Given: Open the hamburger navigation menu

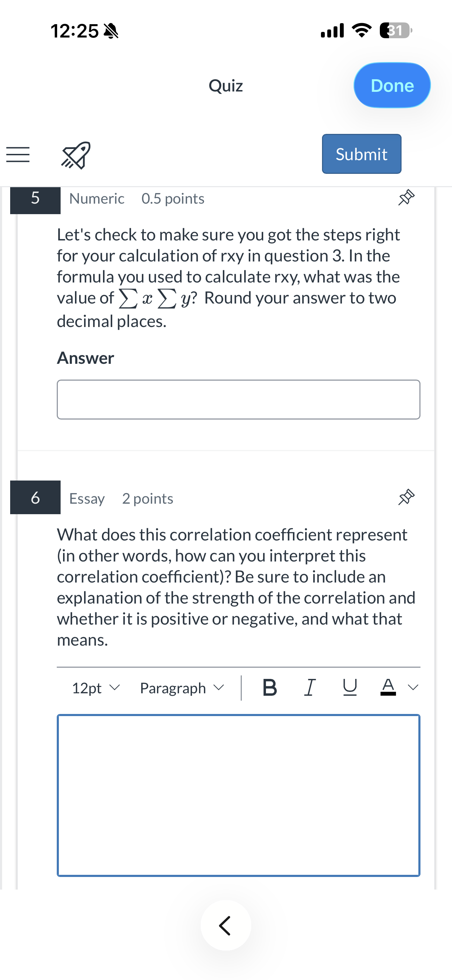Looking at the screenshot, I should (x=18, y=155).
